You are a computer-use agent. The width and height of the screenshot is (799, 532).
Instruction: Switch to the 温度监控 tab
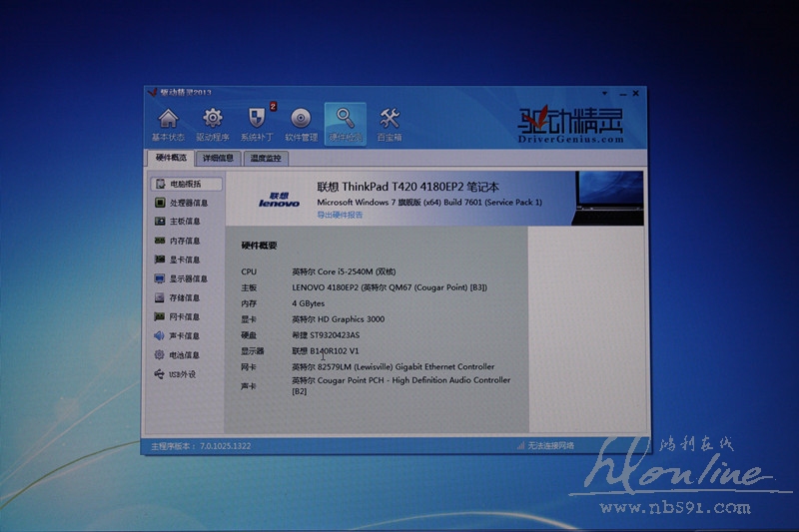[265, 158]
